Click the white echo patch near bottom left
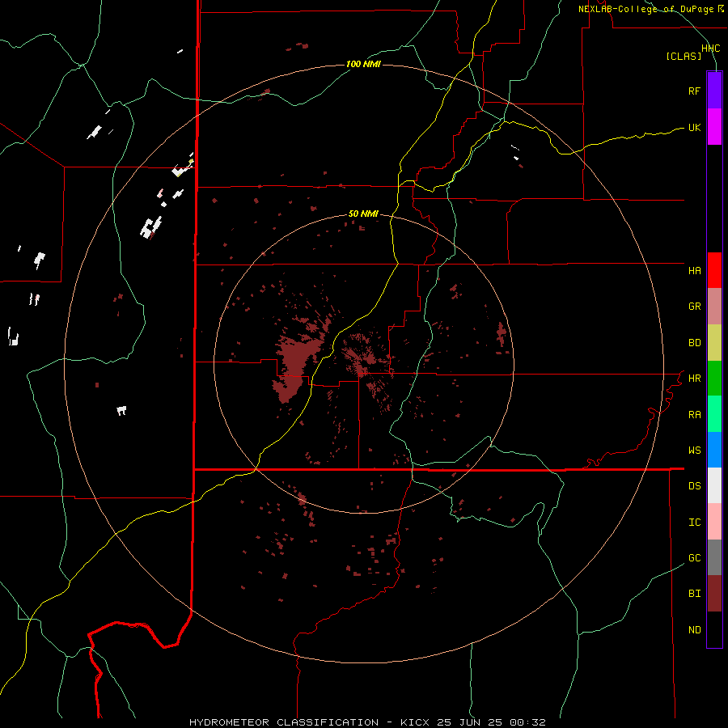728x728 pixels. (x=121, y=410)
